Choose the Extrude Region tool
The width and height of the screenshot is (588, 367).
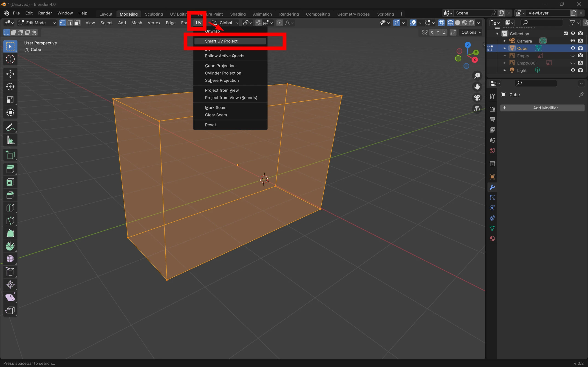pyautogui.click(x=10, y=169)
